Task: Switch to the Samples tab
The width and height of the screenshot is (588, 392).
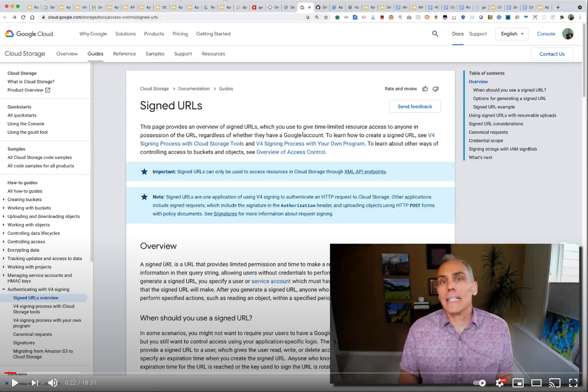Action: point(155,54)
